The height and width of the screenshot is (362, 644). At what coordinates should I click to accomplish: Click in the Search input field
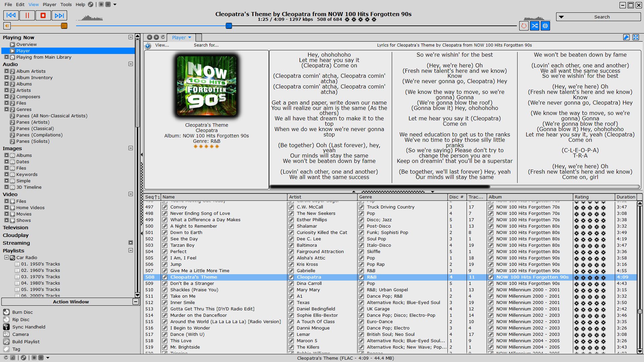(x=602, y=17)
